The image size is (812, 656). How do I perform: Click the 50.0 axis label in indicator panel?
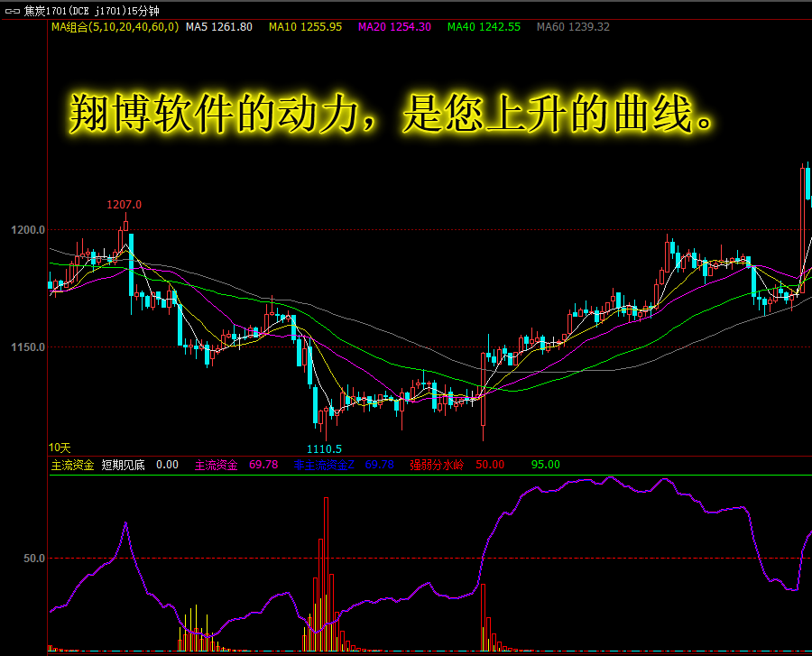[x=34, y=559]
